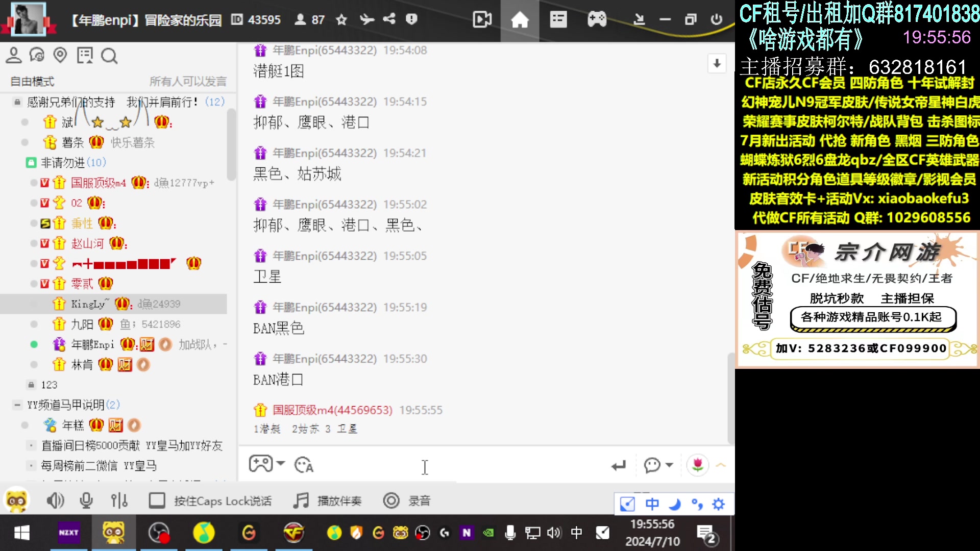Screen dimensions: 980x551
Task: Open the game controller tab
Action: click(597, 20)
